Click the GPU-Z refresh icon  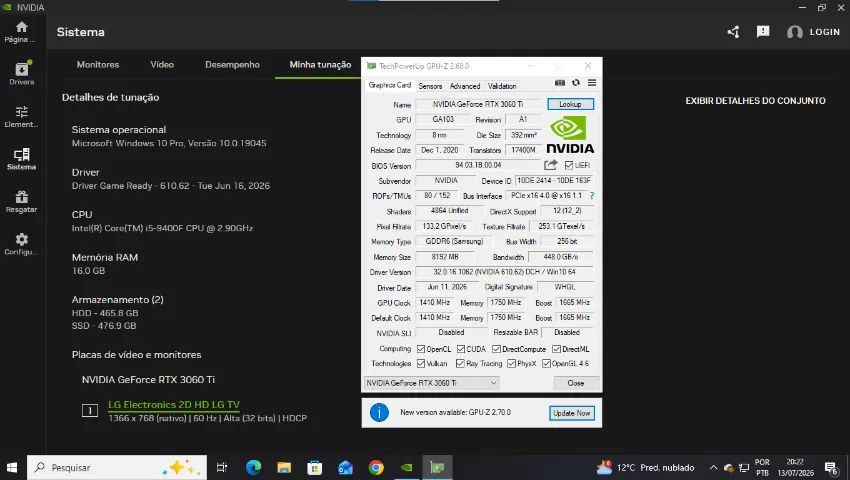[576, 82]
